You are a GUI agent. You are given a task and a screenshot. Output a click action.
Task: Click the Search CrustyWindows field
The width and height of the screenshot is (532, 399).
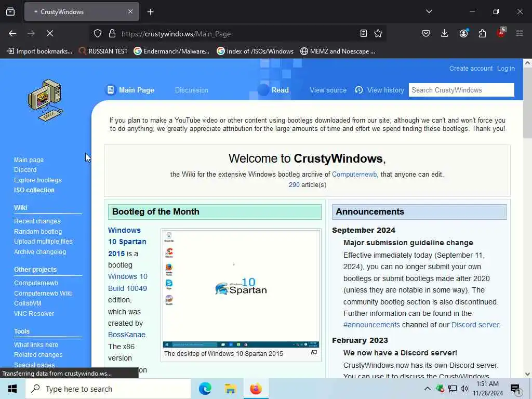pyautogui.click(x=461, y=90)
